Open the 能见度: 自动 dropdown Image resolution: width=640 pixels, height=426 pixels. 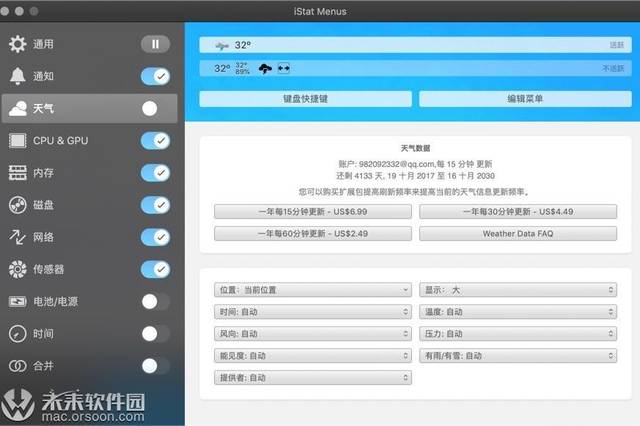[x=313, y=356]
